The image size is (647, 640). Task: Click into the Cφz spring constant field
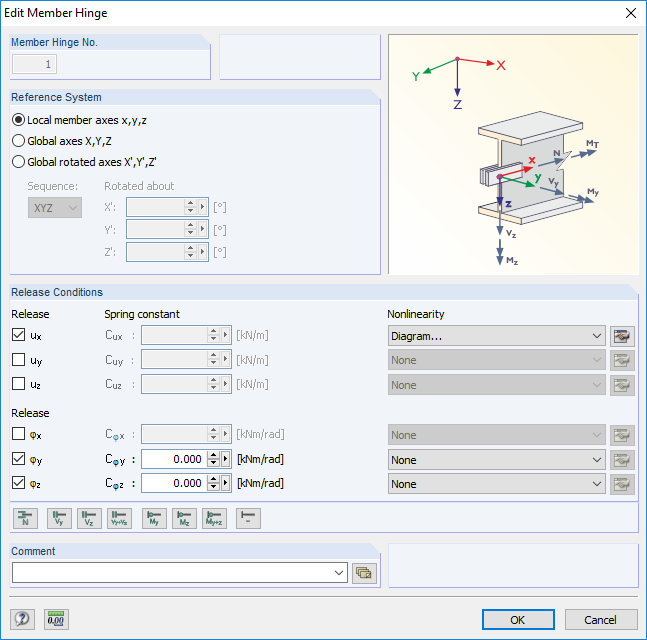pos(174,483)
